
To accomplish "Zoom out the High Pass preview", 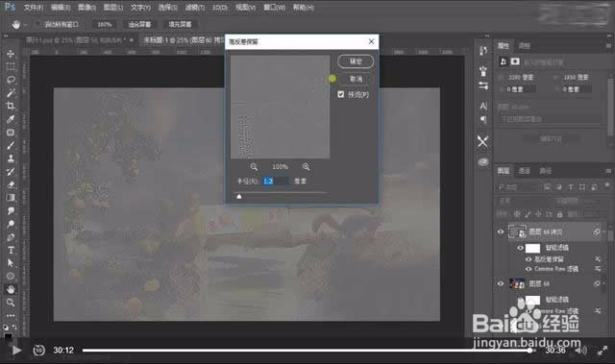I will click(x=254, y=167).
